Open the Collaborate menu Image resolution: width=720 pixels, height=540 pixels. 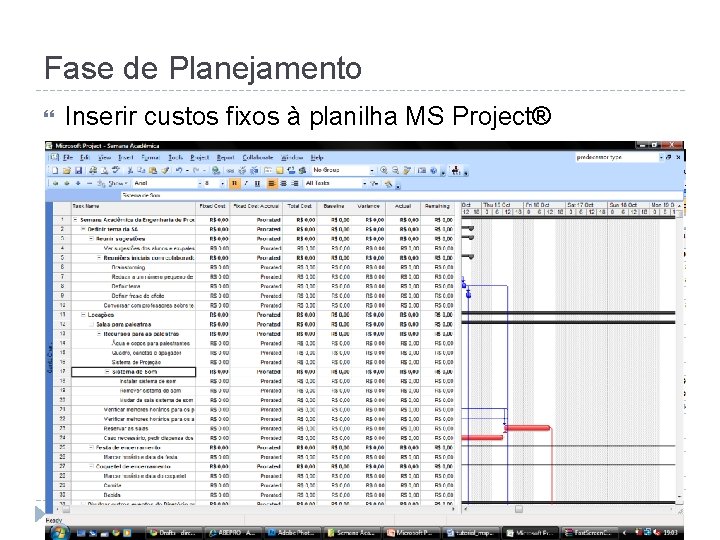tap(257, 158)
